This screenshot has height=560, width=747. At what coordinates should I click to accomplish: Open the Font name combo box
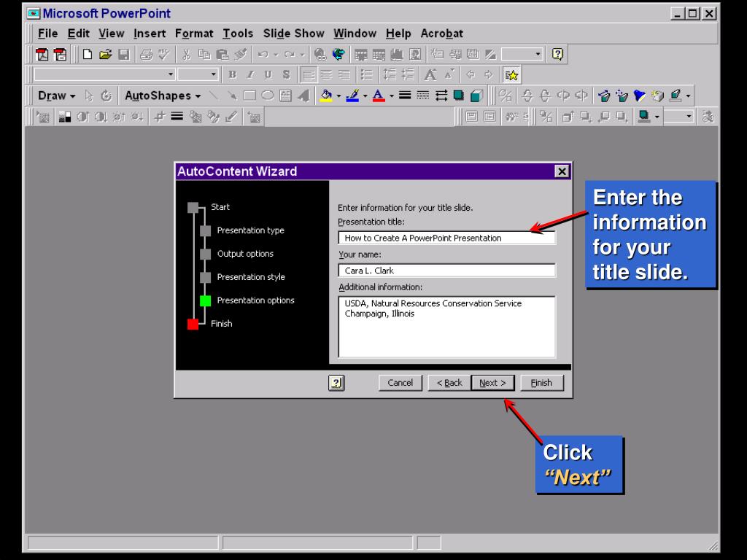[x=104, y=75]
